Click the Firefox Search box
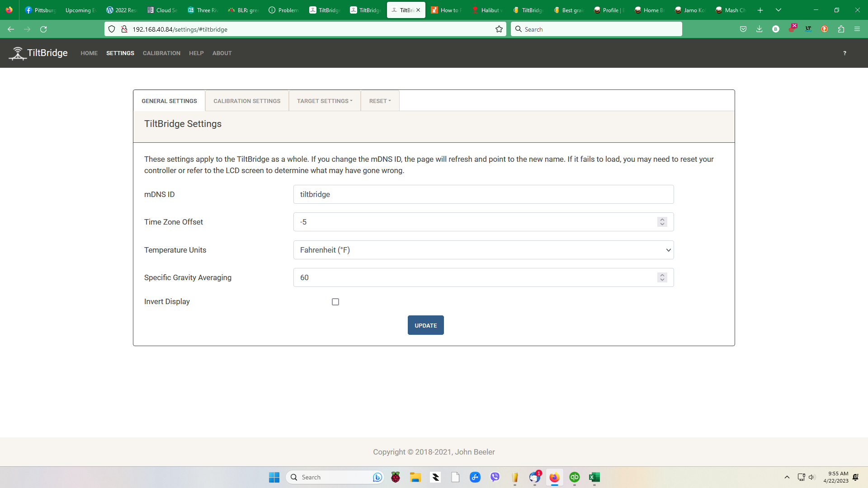Image resolution: width=868 pixels, height=488 pixels. click(x=596, y=29)
